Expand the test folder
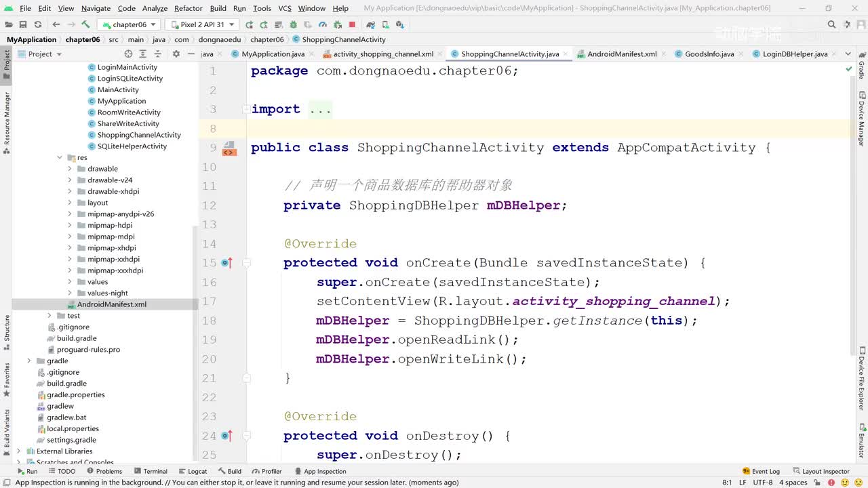The image size is (868, 488). tap(50, 316)
